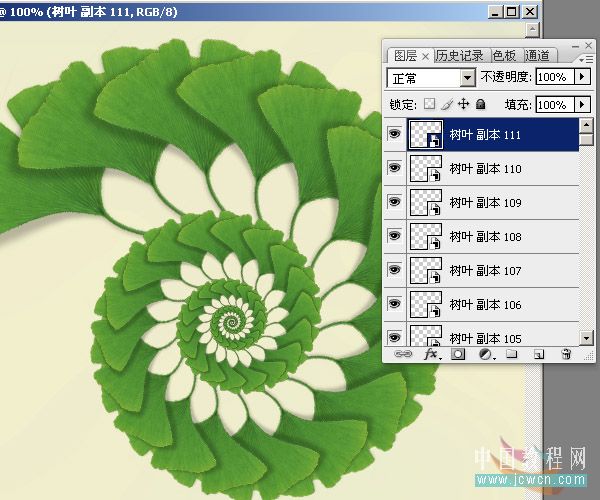The width and height of the screenshot is (600, 500).
Task: Hide layer 树叶 副本 107
Action: [395, 269]
